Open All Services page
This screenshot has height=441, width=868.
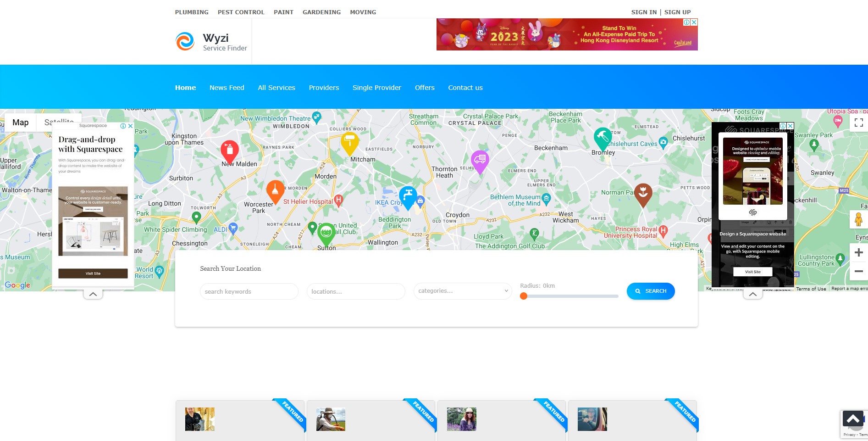click(276, 88)
